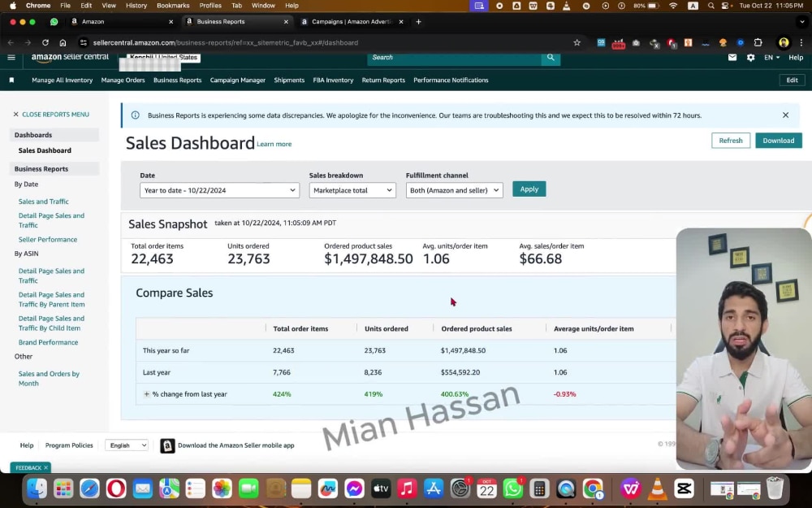The image size is (812, 508).
Task: Switch to the Campaigns Amazon Advertising tab
Action: [x=352, y=22]
